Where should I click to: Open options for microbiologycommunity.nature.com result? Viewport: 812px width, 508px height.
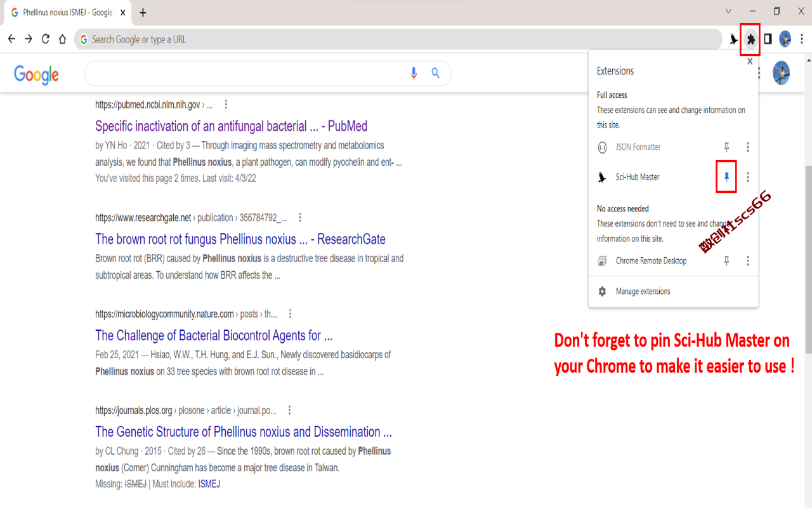pyautogui.click(x=290, y=314)
